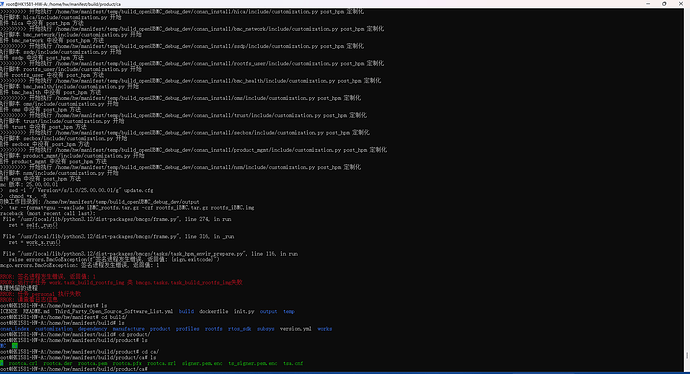
Task: Click the 'build' directory name in ls output
Action: pos(186,312)
